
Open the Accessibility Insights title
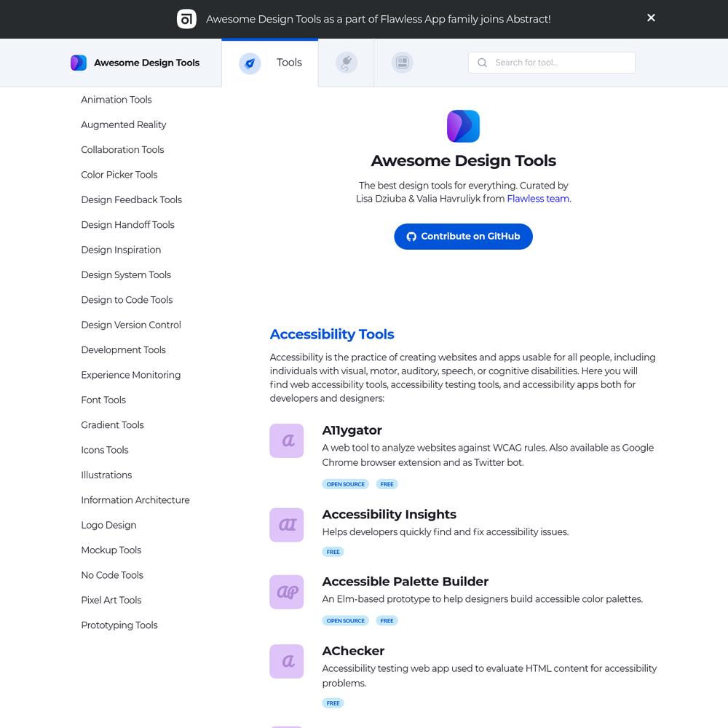[x=389, y=515]
